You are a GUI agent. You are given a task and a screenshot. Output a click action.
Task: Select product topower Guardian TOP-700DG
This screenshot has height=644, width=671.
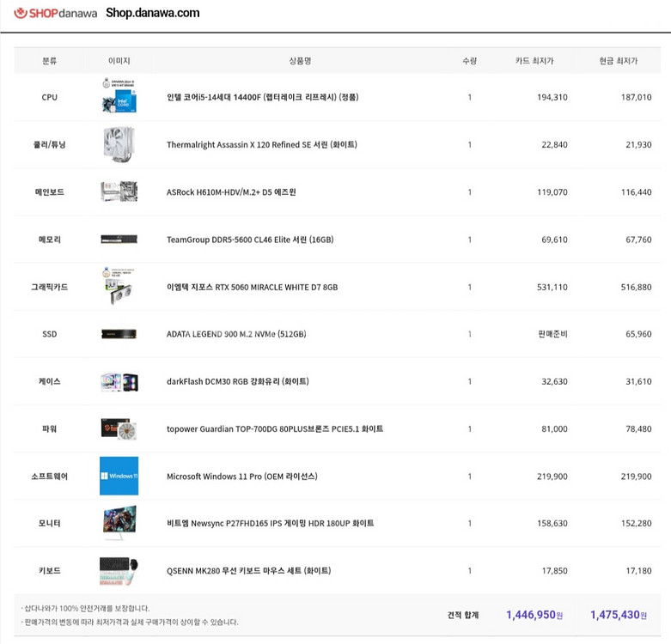click(x=275, y=429)
